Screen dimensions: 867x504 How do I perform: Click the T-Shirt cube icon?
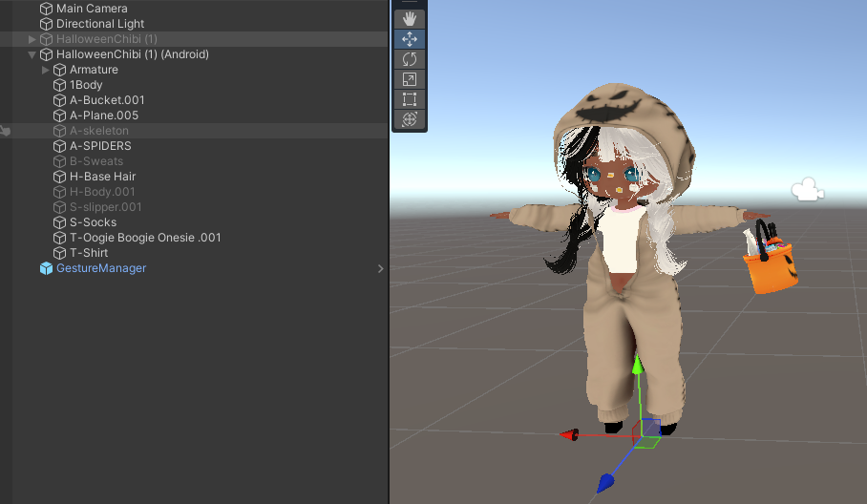(x=60, y=253)
